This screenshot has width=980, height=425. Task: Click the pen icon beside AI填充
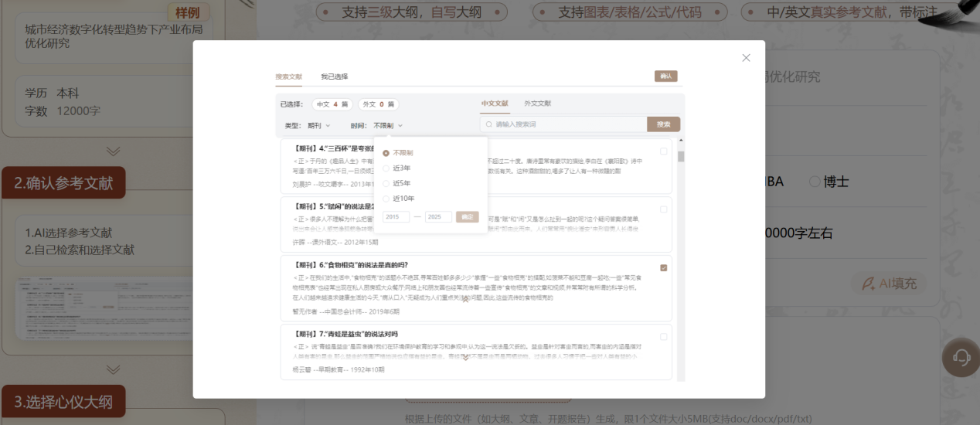(867, 284)
